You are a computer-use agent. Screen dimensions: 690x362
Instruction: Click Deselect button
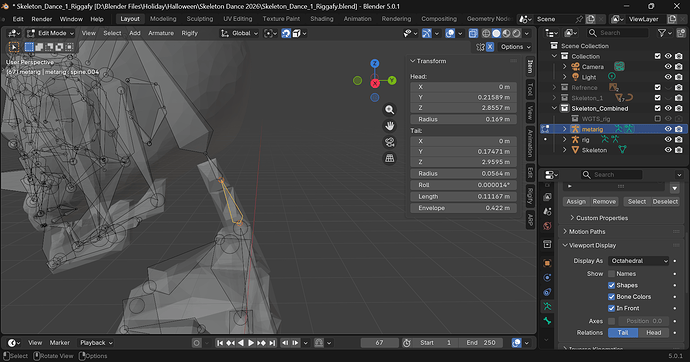(665, 201)
